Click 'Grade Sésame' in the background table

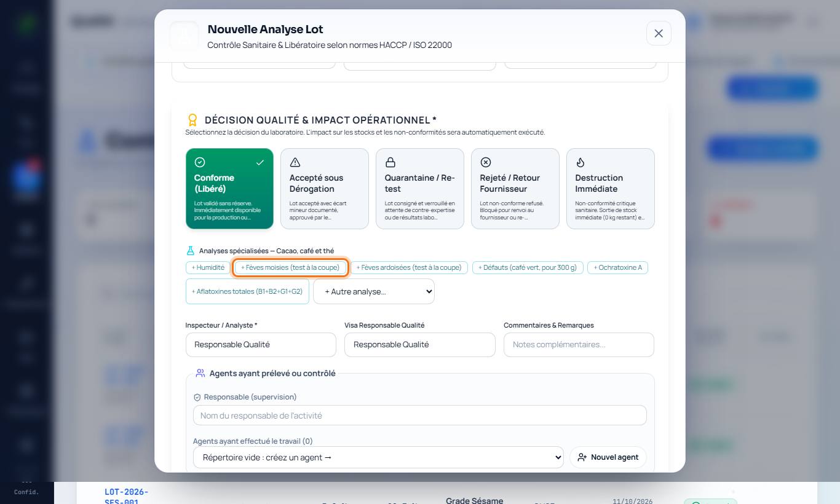point(475,501)
